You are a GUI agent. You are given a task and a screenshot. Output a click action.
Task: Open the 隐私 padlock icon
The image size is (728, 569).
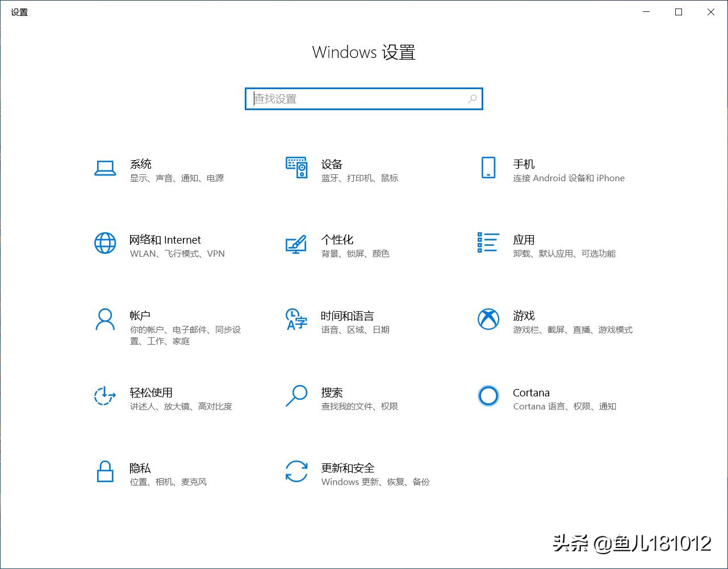105,471
